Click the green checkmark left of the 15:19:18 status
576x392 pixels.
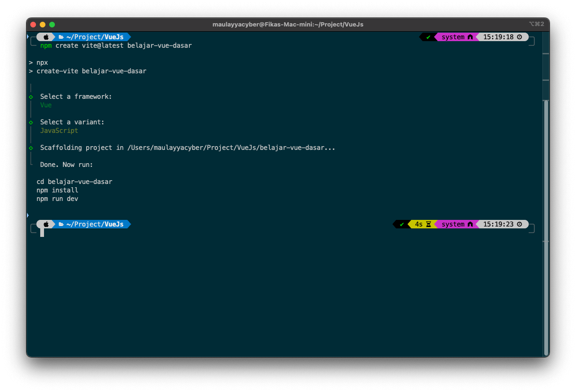tap(428, 37)
